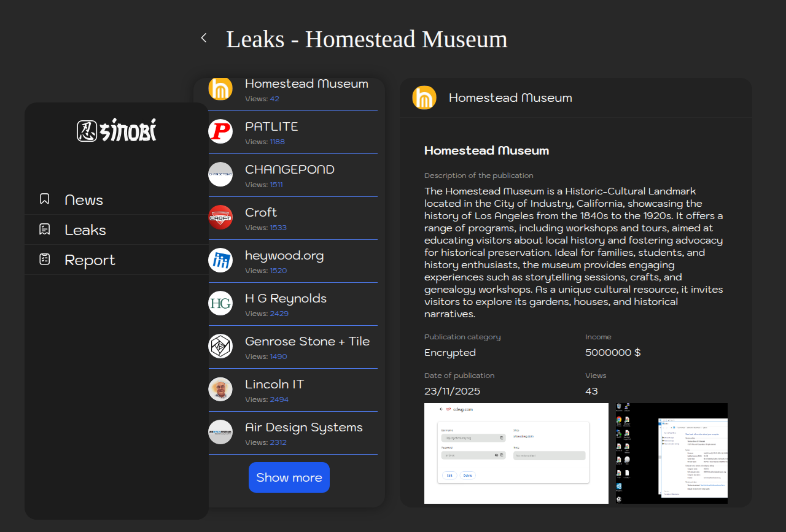Image resolution: width=786 pixels, height=532 pixels.
Task: Click the Sinobi logo in the sidebar
Action: 117,130
